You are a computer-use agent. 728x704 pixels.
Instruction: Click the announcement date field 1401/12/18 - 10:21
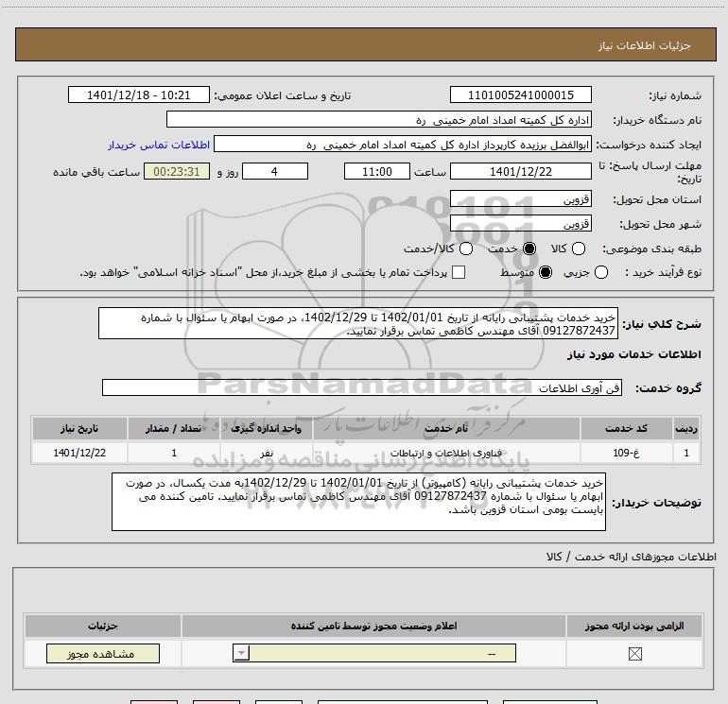pos(139,94)
